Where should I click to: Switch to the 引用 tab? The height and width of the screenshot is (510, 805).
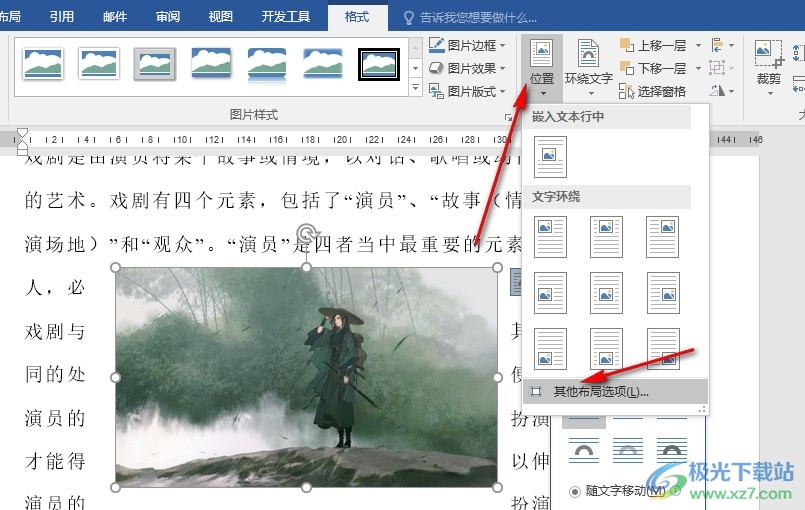(x=62, y=16)
